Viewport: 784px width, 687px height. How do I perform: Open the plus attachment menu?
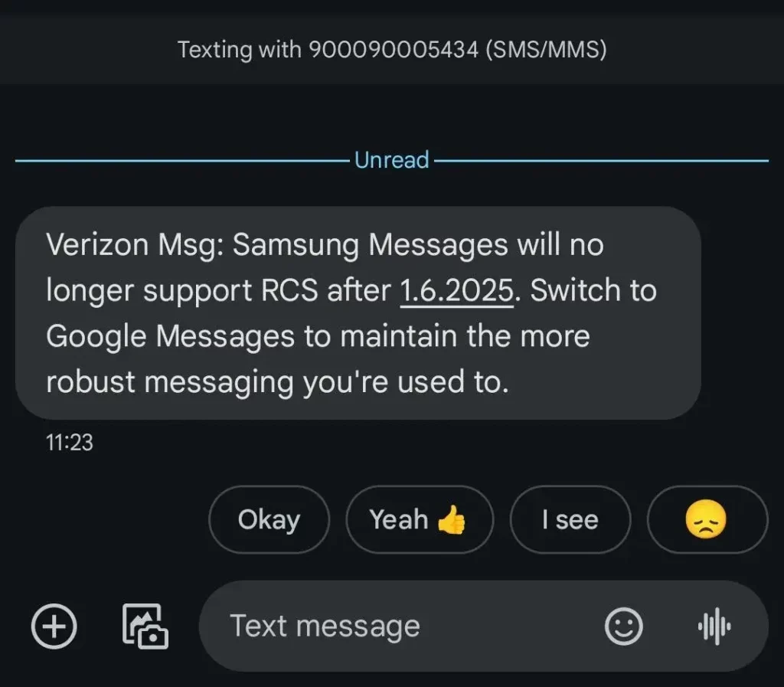click(54, 626)
